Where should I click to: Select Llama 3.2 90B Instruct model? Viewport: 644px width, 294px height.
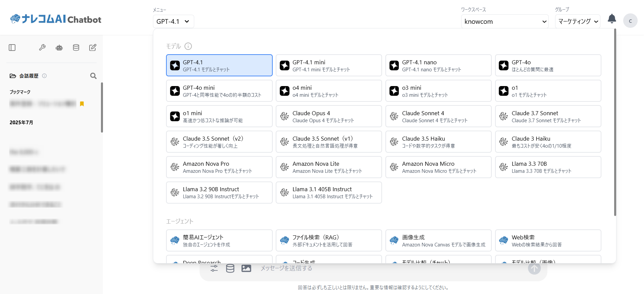click(219, 193)
